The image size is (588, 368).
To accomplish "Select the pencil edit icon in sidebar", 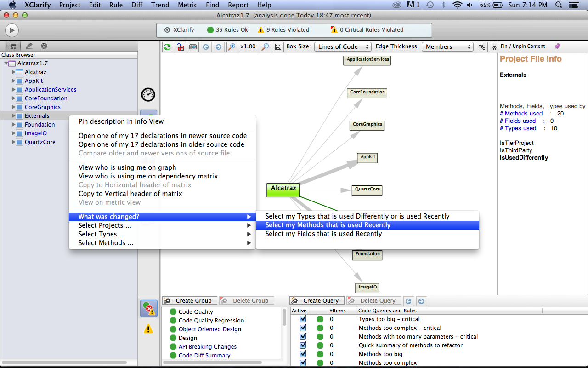I will pyautogui.click(x=29, y=46).
